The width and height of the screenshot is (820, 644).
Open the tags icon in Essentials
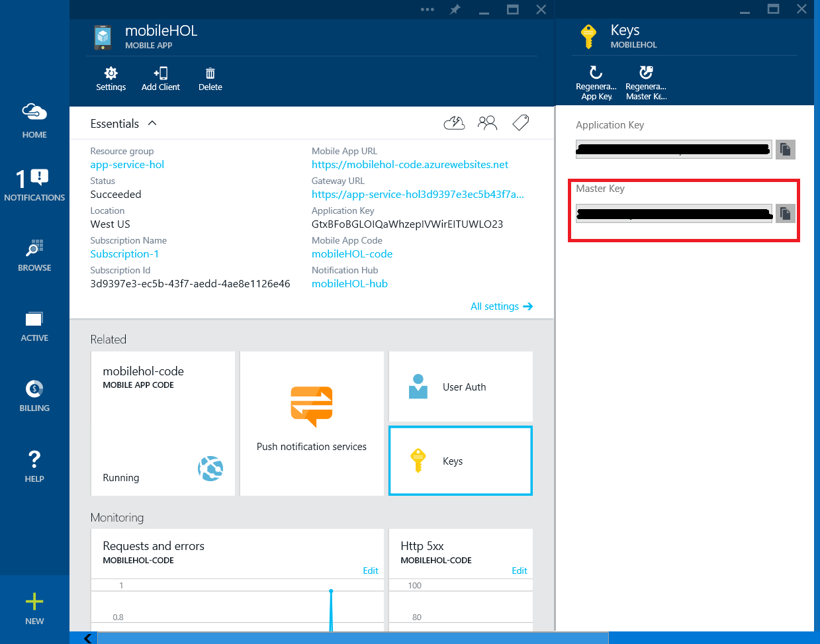[521, 122]
